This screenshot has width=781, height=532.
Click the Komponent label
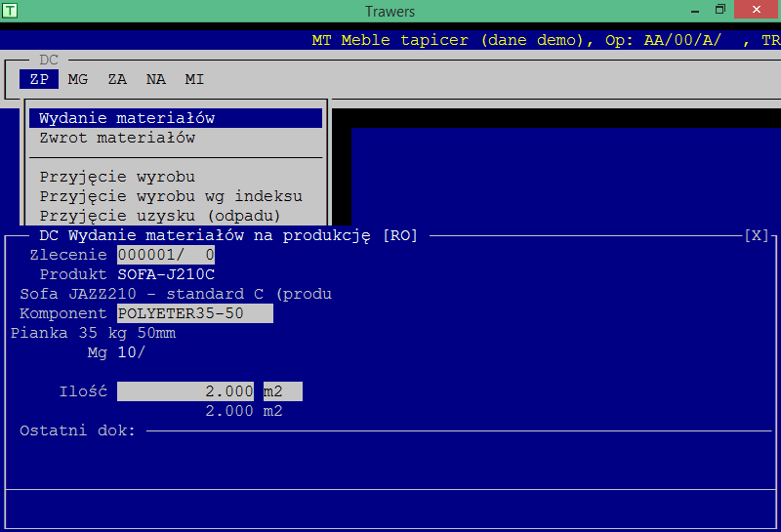[x=63, y=313]
